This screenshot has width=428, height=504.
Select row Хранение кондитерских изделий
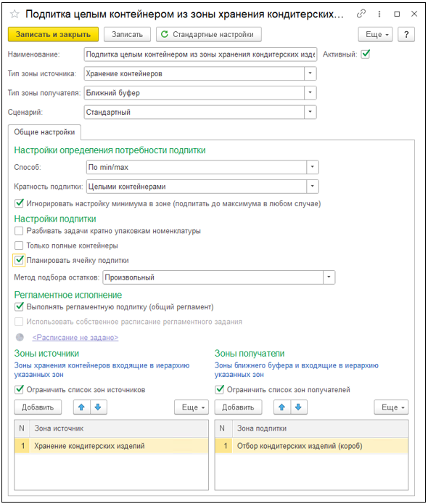coord(111,446)
